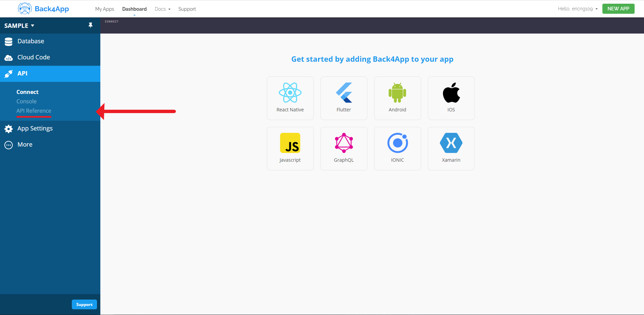Open the Cloud Code sidebar section
The height and width of the screenshot is (315, 644).
coord(50,57)
